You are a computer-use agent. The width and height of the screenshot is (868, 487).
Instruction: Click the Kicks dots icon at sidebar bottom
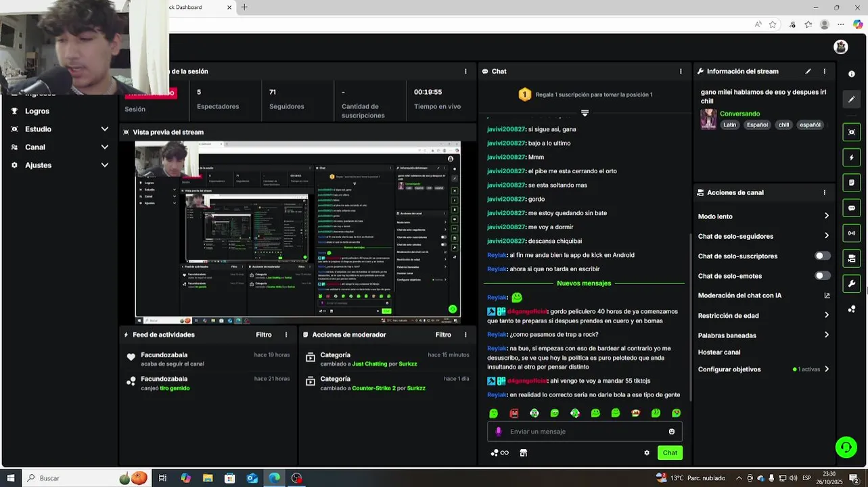point(851,309)
